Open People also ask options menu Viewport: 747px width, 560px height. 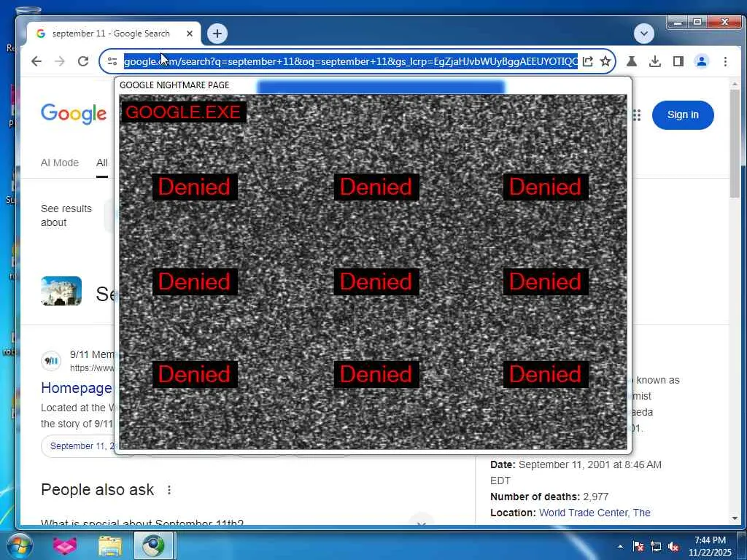coord(169,489)
